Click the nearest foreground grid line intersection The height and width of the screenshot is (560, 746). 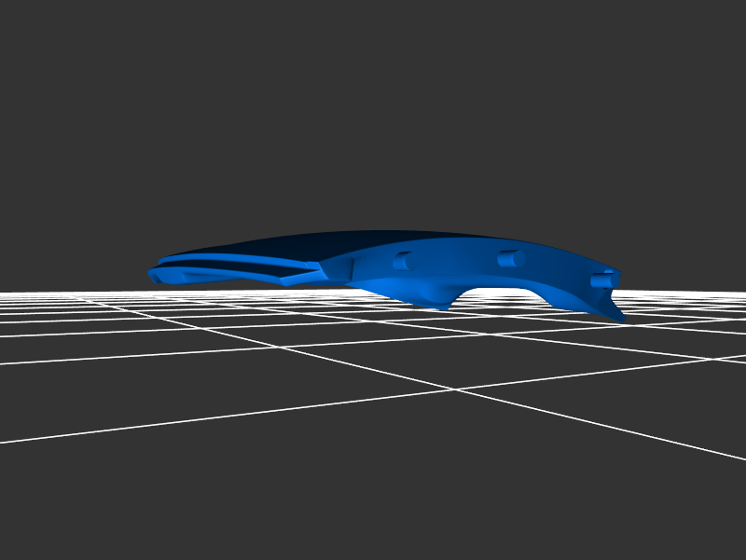(x=455, y=389)
